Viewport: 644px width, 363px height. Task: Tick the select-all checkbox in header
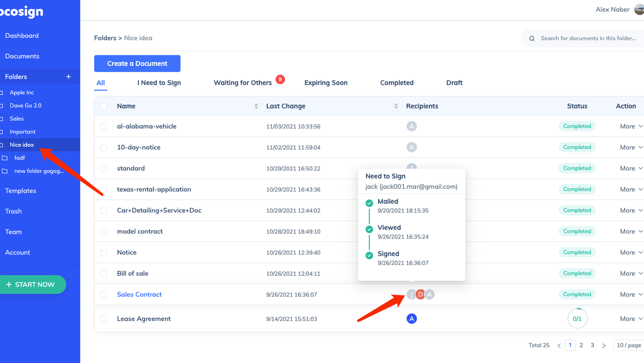click(103, 106)
